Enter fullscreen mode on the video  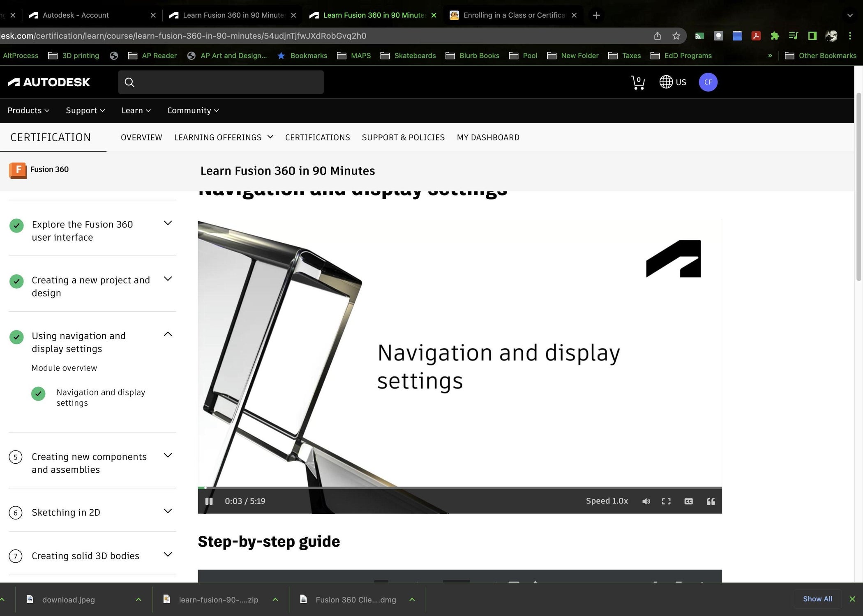point(666,501)
